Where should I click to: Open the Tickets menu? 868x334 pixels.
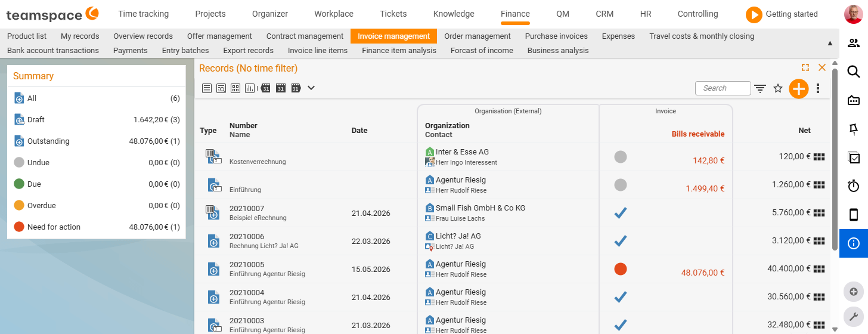[393, 14]
